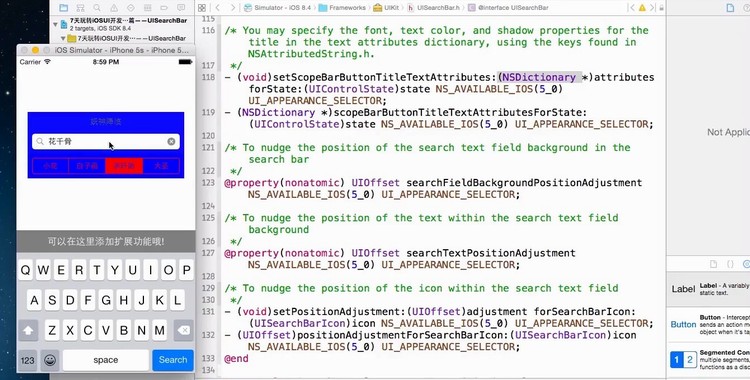Toggle the keyboard Shift key
The image size is (750, 380).
click(x=28, y=330)
